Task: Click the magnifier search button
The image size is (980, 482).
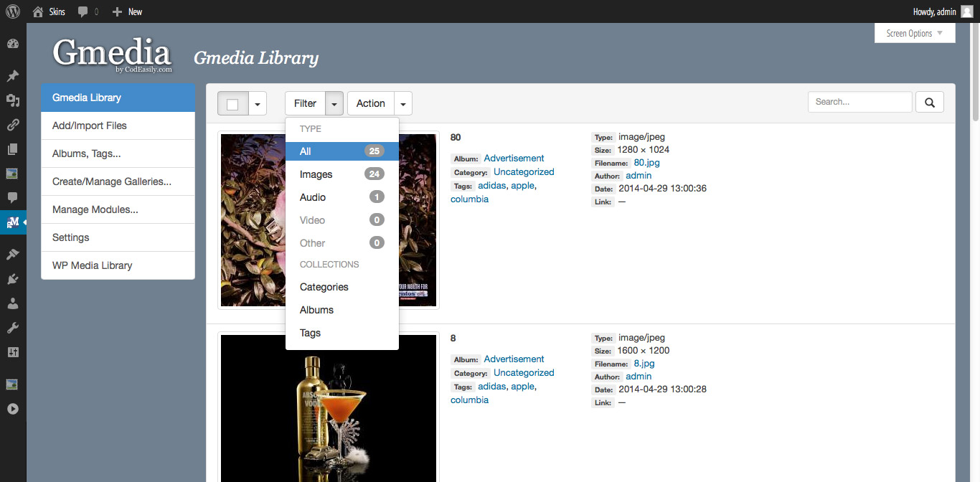Action: 929,103
